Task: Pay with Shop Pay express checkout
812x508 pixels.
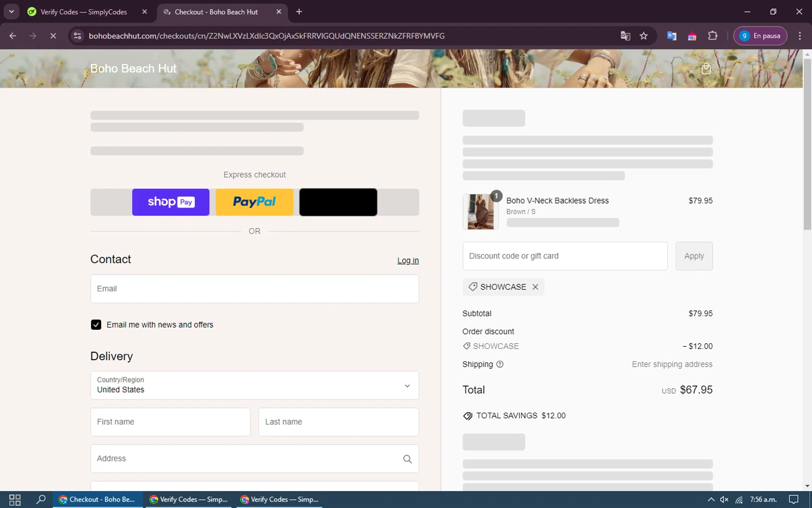Action: pos(171,202)
